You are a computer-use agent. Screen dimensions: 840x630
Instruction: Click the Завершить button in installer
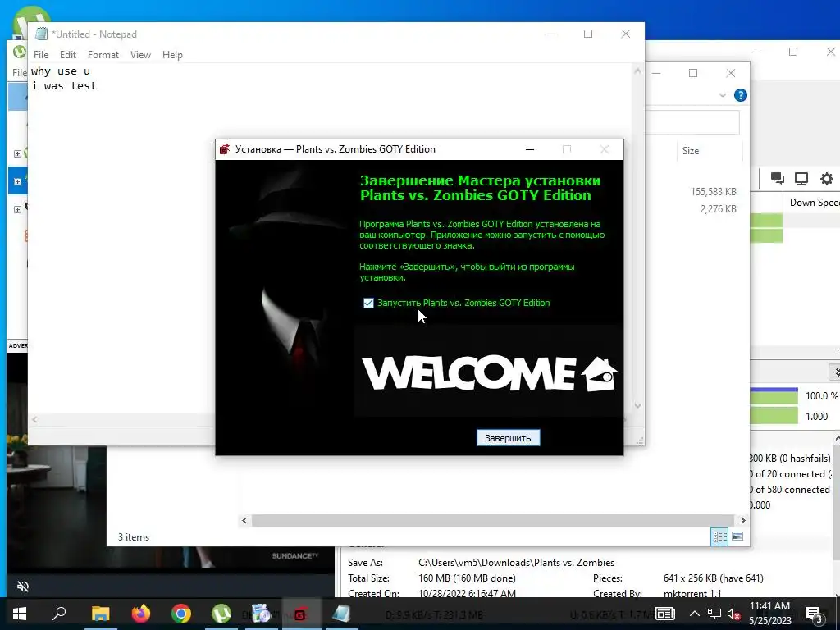[x=508, y=438]
